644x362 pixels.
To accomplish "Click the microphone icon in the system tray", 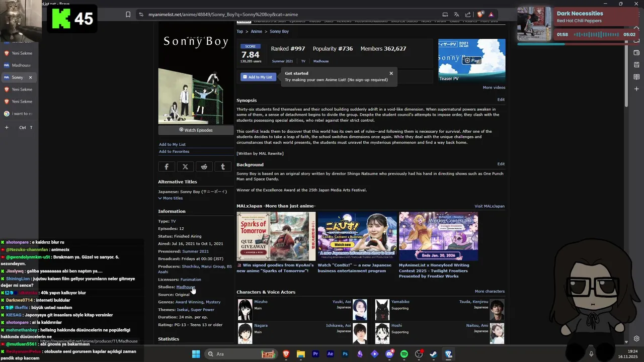I will coord(591,354).
